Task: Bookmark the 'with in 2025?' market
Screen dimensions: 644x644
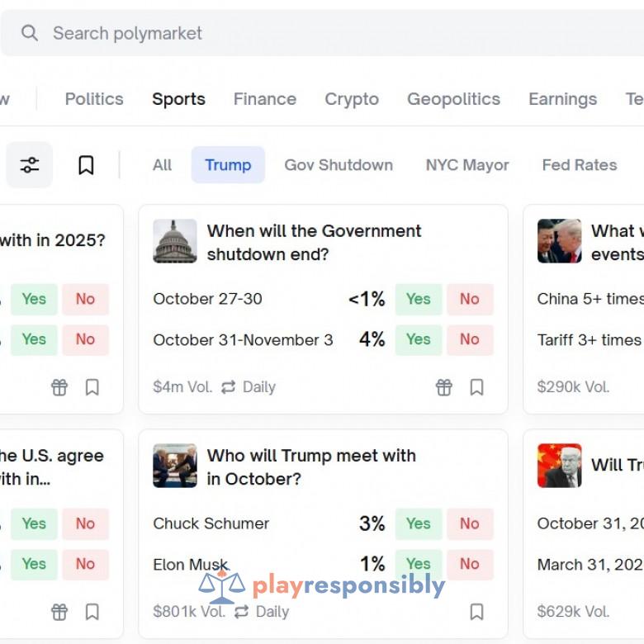Action: (x=92, y=387)
